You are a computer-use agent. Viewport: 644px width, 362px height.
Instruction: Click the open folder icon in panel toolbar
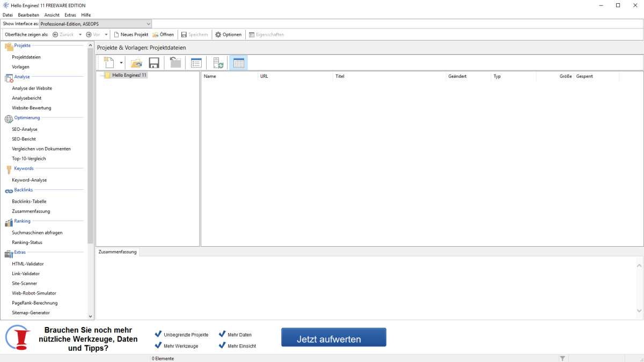(x=136, y=63)
